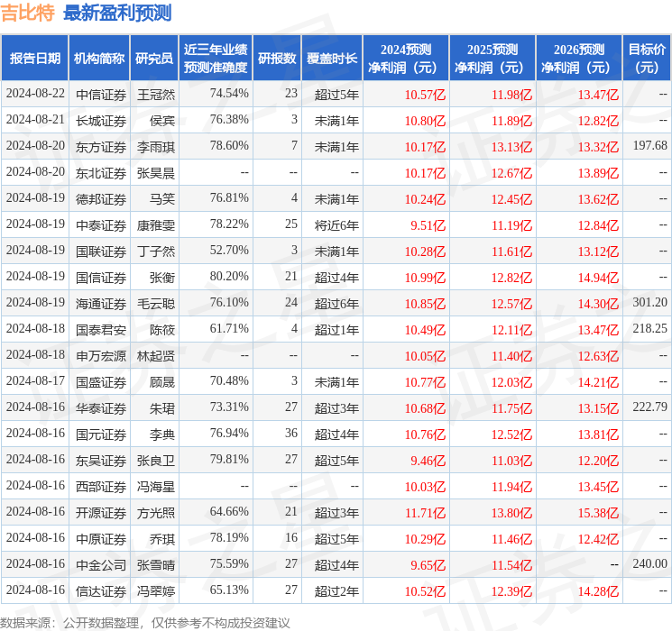Screen dimensions: 672x631
Task: Click the 国泰君安 institution cell
Action: tap(101, 330)
